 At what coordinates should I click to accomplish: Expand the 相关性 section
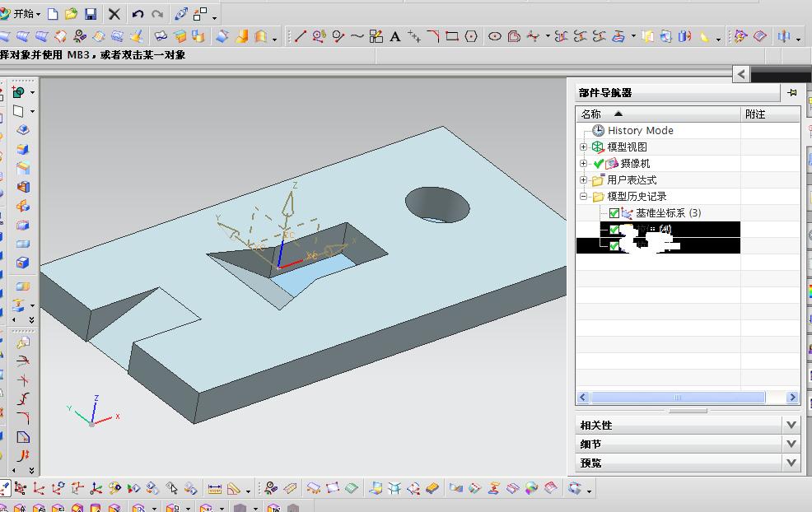[x=791, y=425]
